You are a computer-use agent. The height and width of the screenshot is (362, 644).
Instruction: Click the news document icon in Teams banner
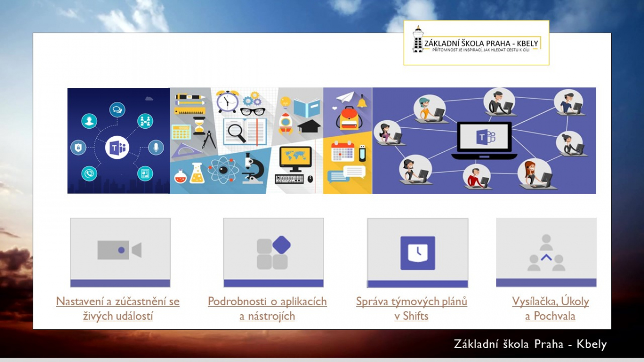tap(145, 173)
